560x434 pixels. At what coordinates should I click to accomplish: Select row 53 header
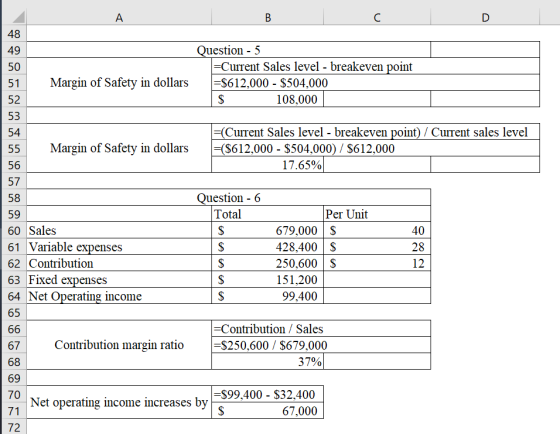14,116
